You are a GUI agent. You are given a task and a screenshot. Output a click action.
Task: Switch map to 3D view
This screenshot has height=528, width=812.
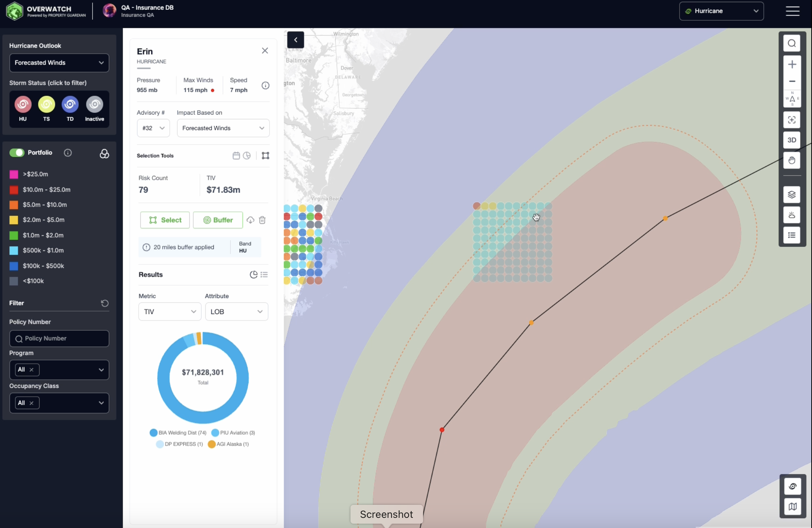click(792, 140)
